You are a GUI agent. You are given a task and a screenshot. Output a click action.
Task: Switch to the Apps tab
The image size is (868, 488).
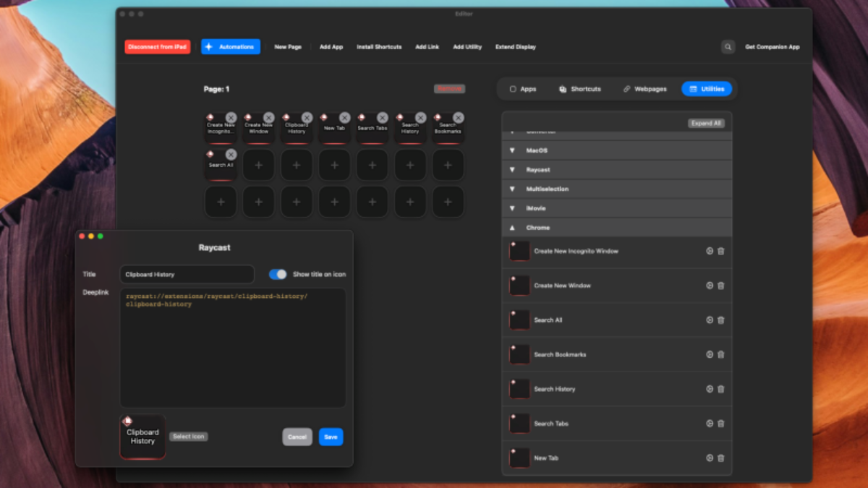[x=523, y=89]
